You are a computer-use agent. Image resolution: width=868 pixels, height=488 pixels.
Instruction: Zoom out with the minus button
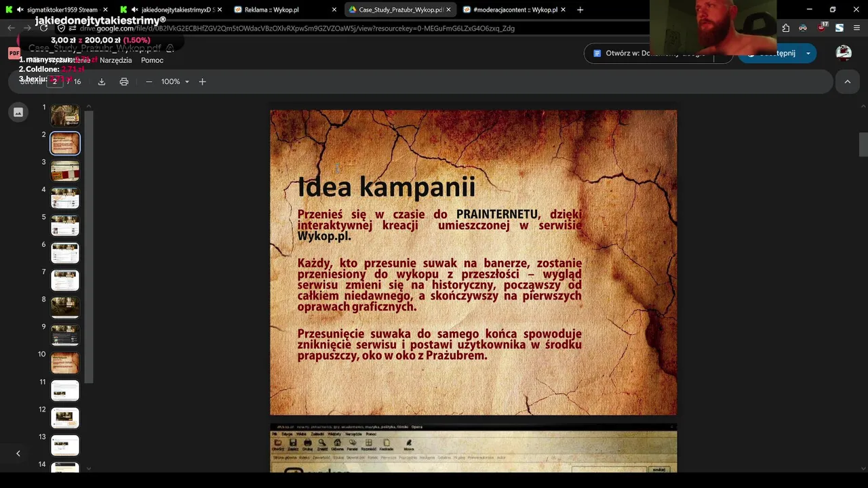[149, 81]
